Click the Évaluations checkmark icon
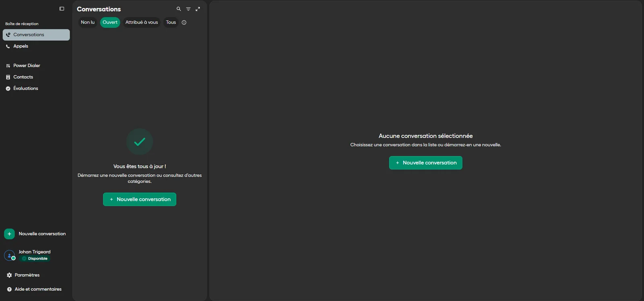This screenshot has width=644, height=301. (x=8, y=89)
